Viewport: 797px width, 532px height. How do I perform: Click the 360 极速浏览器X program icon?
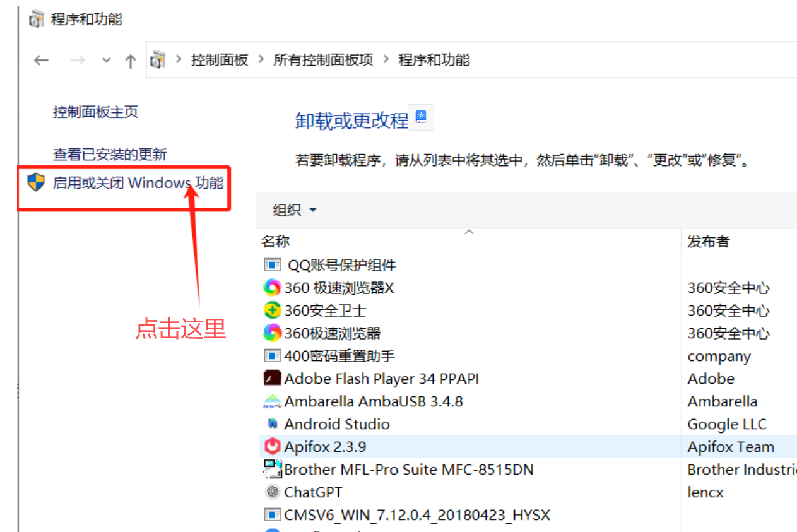(x=272, y=288)
